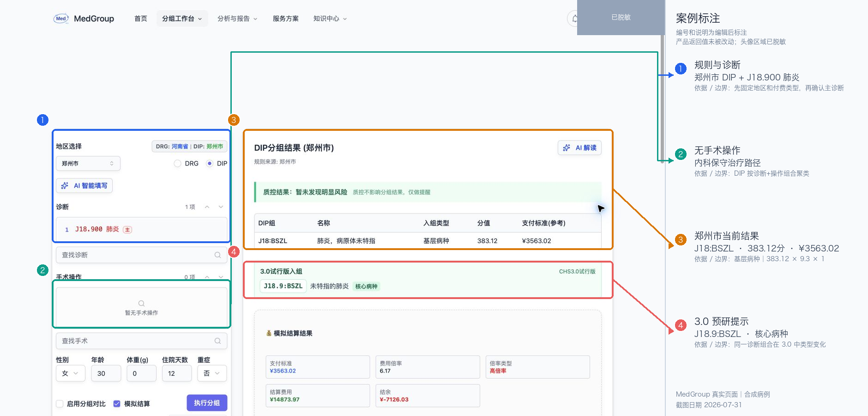Viewport: 868px width, 416px height.
Task: Click the search icon above 暂无手术操作
Action: (142, 304)
